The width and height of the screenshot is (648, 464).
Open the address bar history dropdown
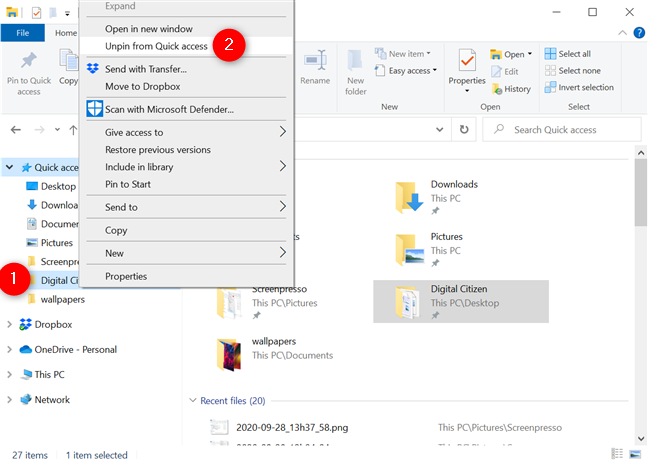(440, 130)
